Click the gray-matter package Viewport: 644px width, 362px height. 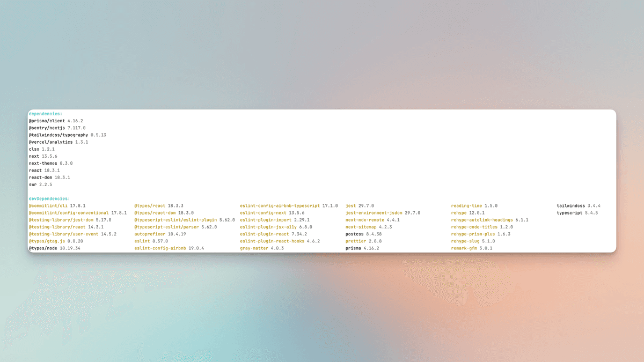coord(254,248)
